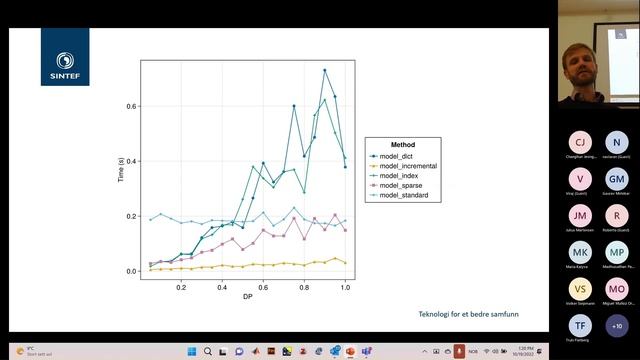
Task: Click the 'Time (s)' axis label
Action: tap(121, 170)
